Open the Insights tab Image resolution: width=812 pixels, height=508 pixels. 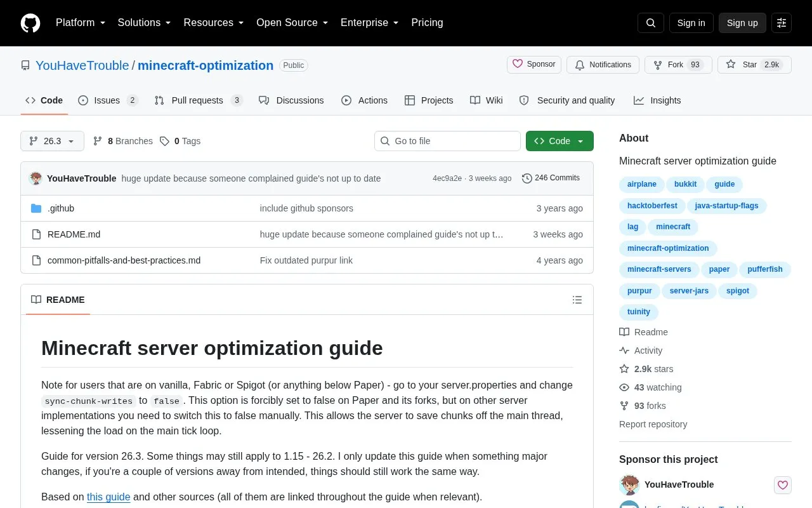[x=657, y=100]
